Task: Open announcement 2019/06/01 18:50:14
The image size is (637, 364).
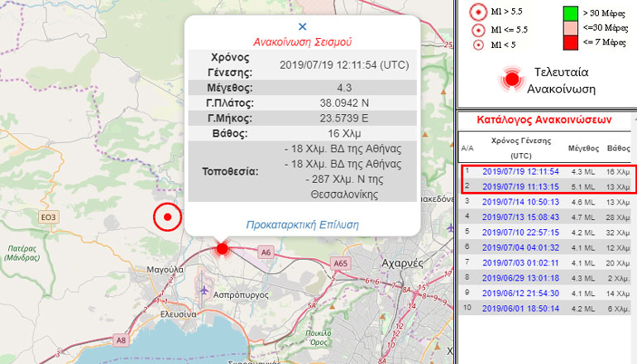Action: [x=520, y=309]
